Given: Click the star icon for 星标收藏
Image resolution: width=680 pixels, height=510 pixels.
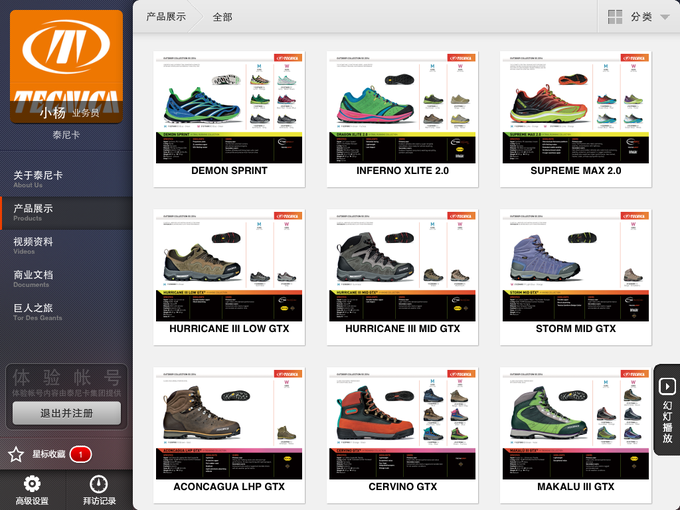Looking at the screenshot, I should [16, 454].
